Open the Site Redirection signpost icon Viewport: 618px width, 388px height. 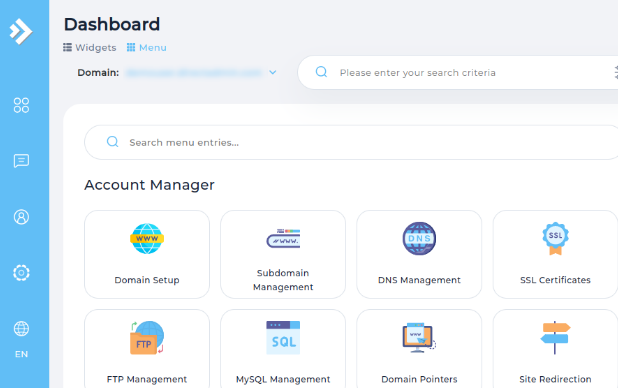click(x=555, y=338)
